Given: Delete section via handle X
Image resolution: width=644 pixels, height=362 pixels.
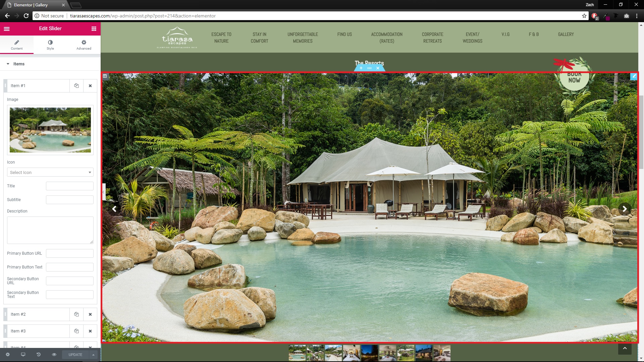Looking at the screenshot, I should [378, 68].
